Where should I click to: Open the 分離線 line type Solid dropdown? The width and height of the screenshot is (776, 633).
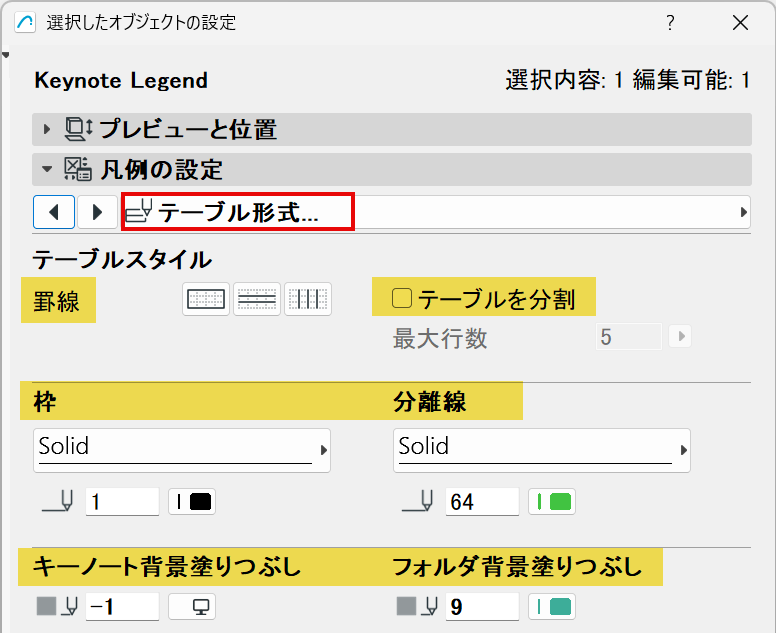coord(542,450)
